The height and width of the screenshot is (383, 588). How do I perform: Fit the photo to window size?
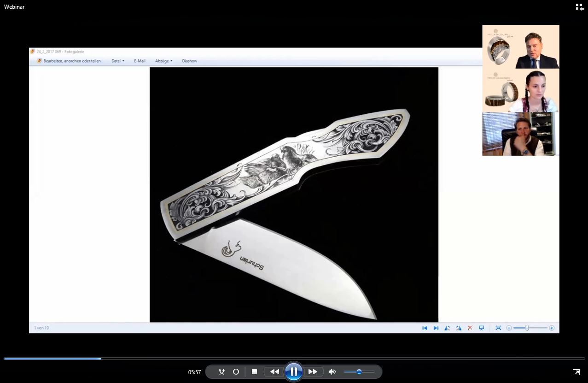click(498, 328)
